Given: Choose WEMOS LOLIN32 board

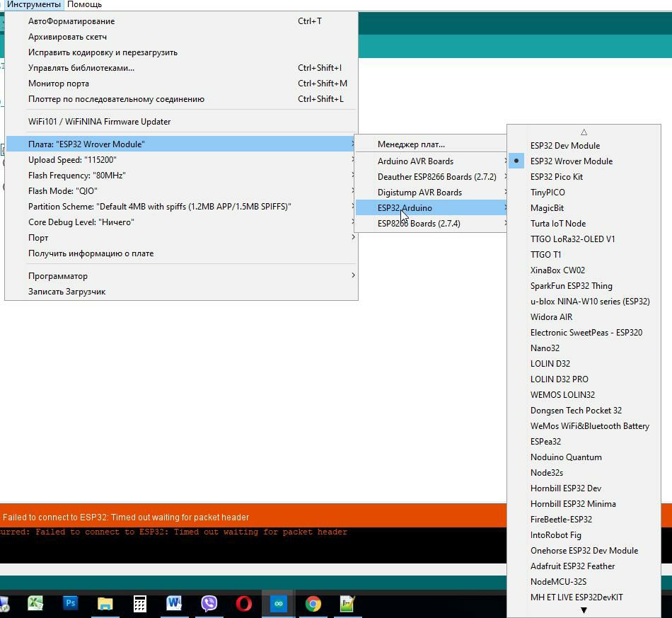Looking at the screenshot, I should pos(584,395).
